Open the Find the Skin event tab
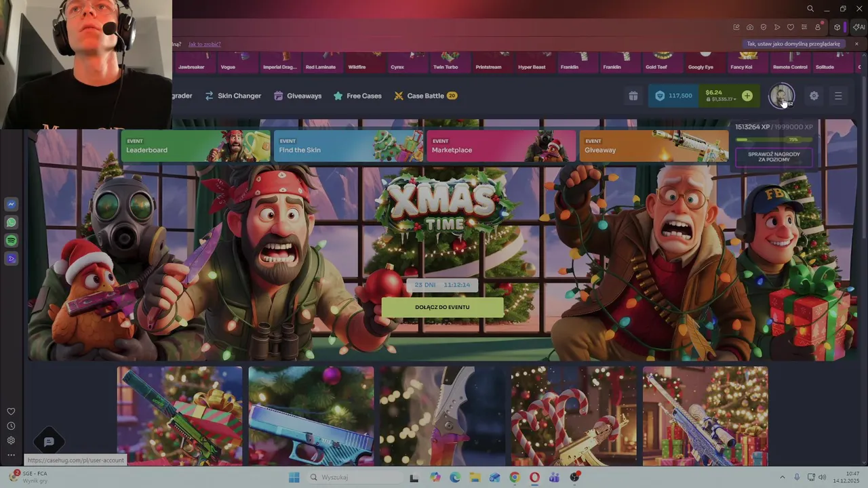The image size is (868, 488). click(x=348, y=146)
